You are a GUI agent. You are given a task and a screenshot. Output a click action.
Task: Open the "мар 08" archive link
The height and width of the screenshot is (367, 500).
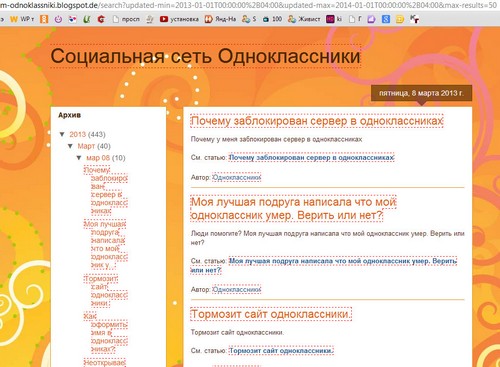98,158
